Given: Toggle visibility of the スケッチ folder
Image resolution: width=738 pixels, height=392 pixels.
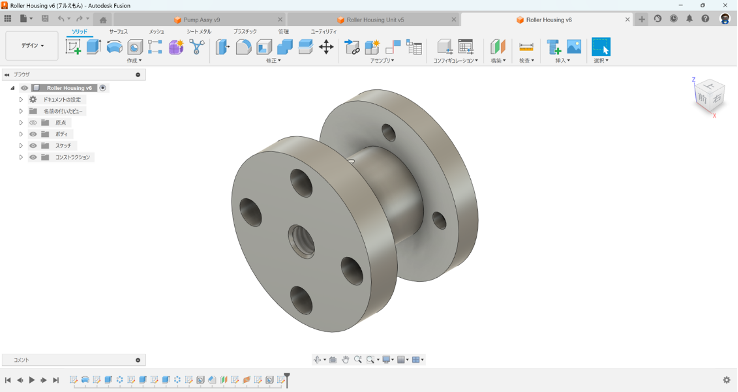Looking at the screenshot, I should tap(33, 146).
